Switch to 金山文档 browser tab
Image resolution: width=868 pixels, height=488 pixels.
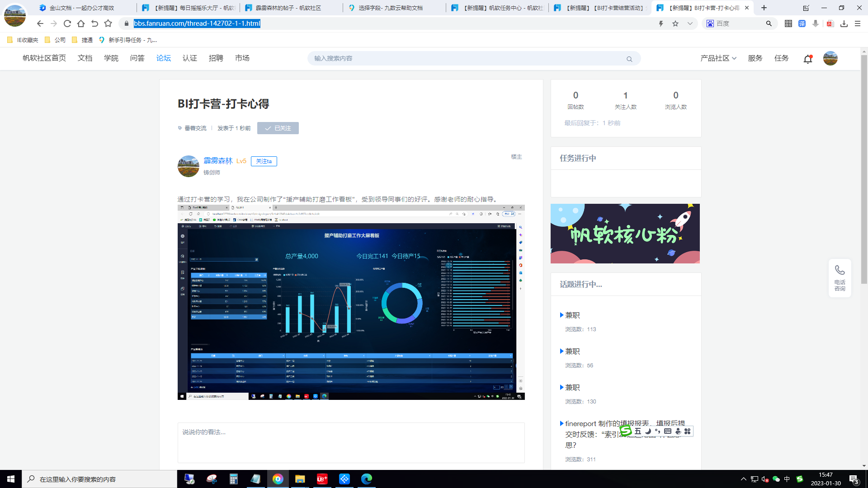[x=82, y=8]
